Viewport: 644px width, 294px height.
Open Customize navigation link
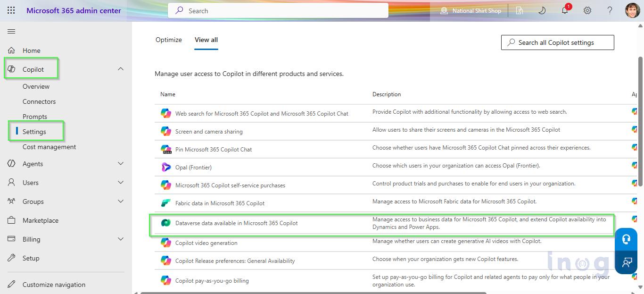54,285
